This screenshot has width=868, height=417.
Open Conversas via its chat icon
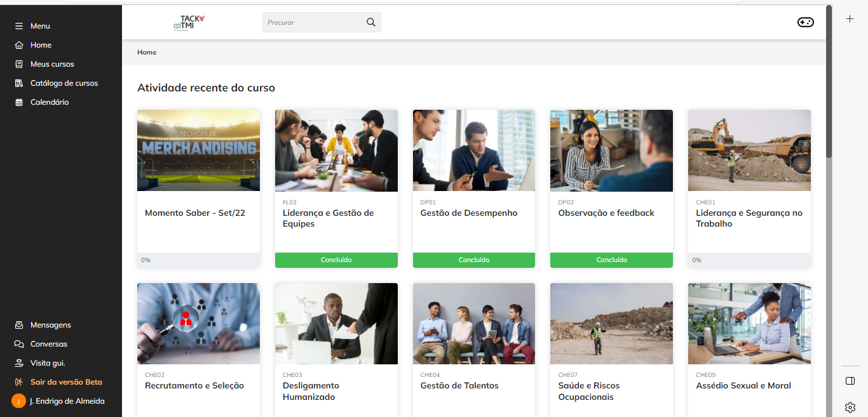[x=19, y=343]
